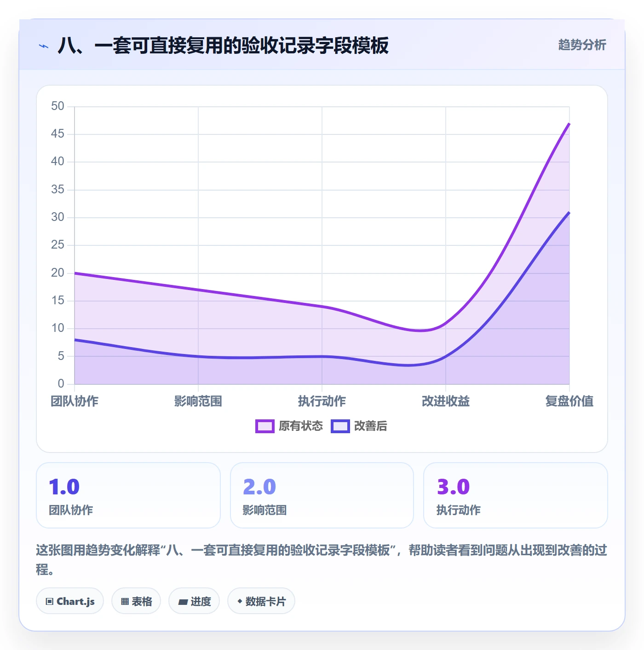Click the purple 原有状态 legend swatch
This screenshot has height=650, width=644.
264,426
